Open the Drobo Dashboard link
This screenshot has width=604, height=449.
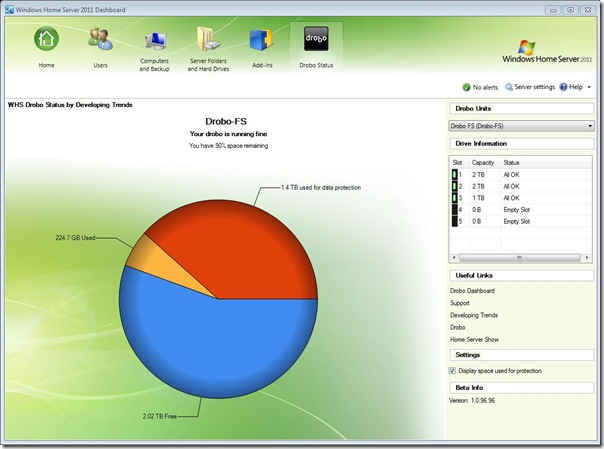coord(472,291)
